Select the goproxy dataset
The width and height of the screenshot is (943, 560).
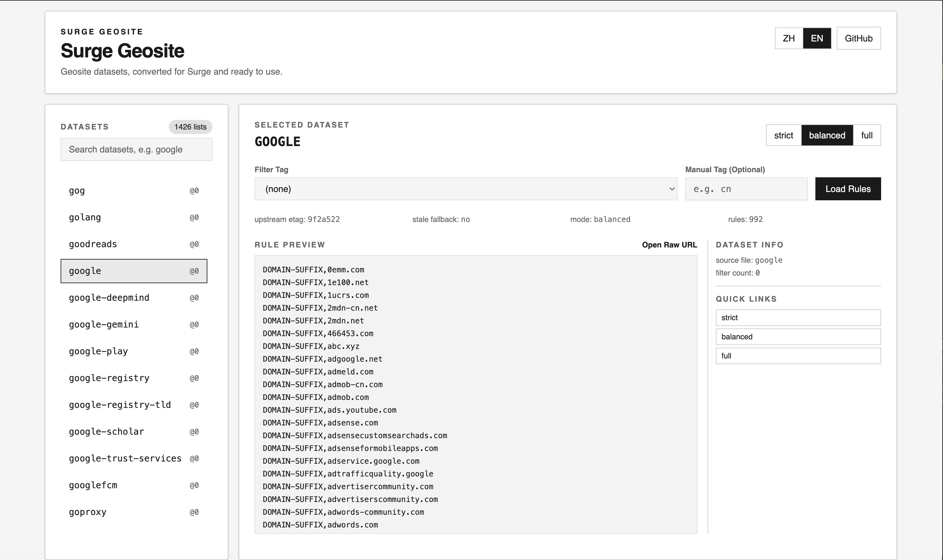click(x=134, y=512)
